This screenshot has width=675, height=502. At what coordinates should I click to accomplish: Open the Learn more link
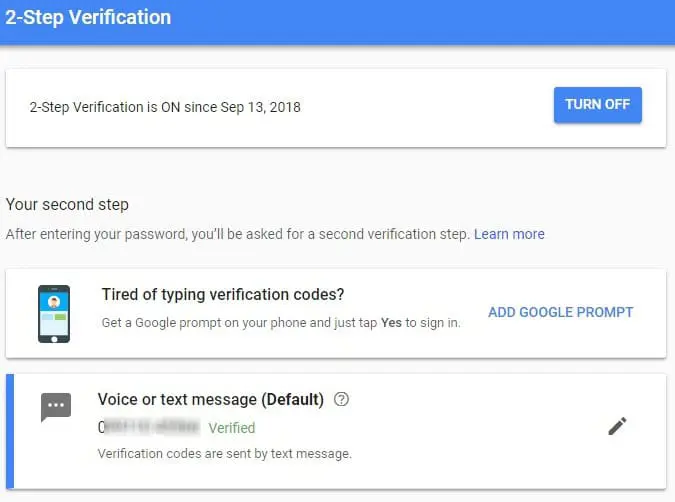509,234
